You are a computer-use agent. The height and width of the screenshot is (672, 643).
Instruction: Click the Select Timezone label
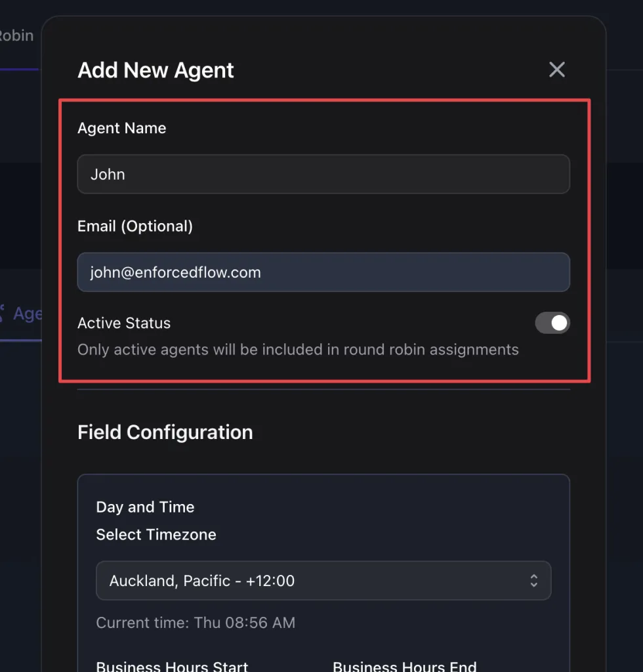point(156,535)
